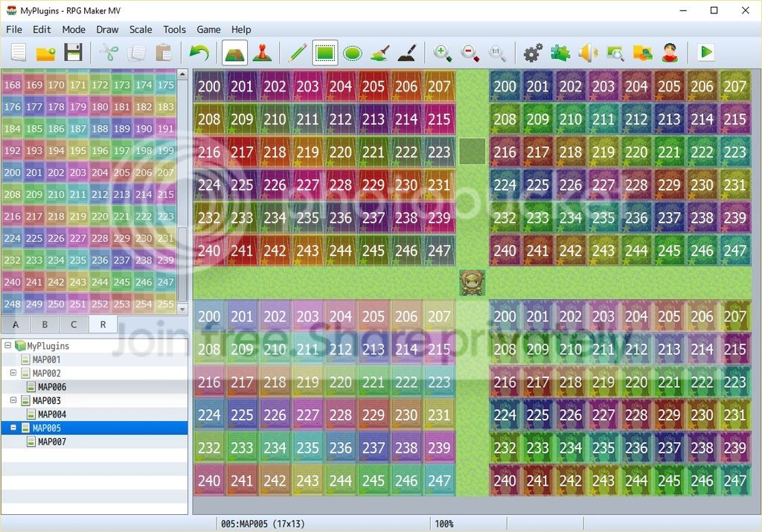This screenshot has width=762, height=532.
Task: Switch to Map mode
Action: [x=234, y=53]
